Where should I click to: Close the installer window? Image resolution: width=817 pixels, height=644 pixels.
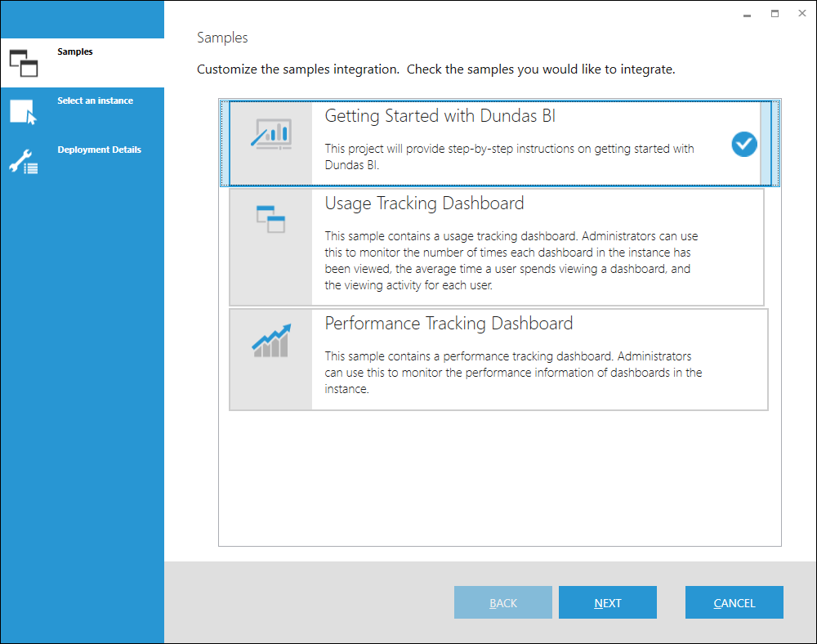(x=802, y=14)
